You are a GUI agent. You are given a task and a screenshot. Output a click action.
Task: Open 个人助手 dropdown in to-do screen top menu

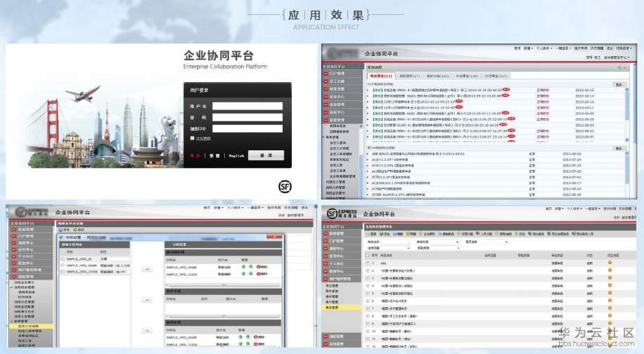tap(543, 48)
